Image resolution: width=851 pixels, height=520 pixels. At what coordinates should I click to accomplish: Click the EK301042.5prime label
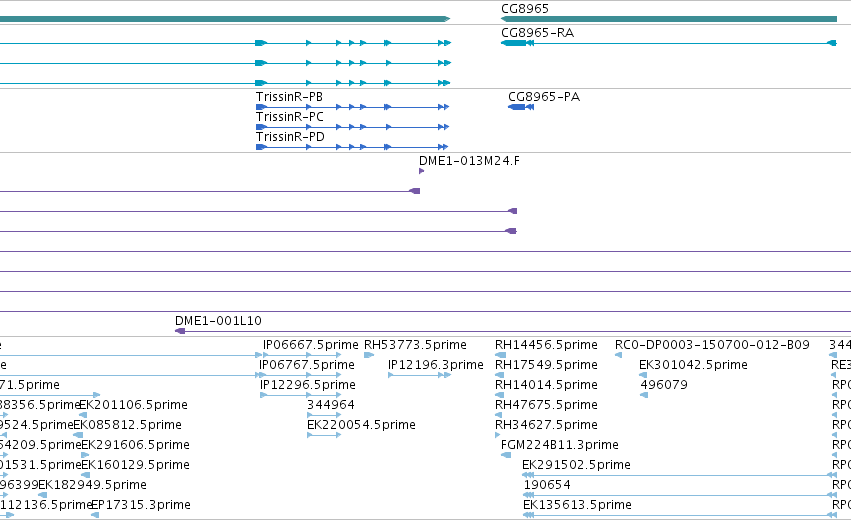693,365
